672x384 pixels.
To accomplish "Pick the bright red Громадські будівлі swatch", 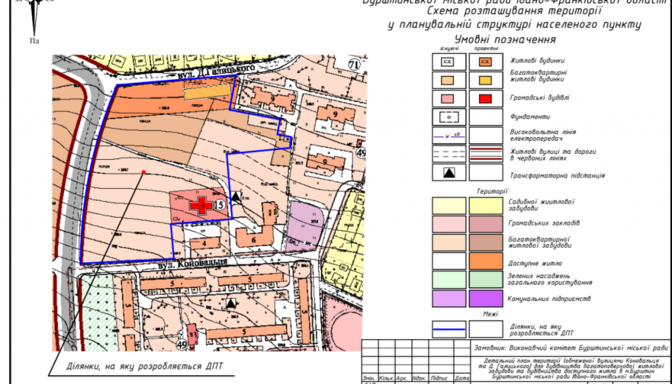I will 485,99.
